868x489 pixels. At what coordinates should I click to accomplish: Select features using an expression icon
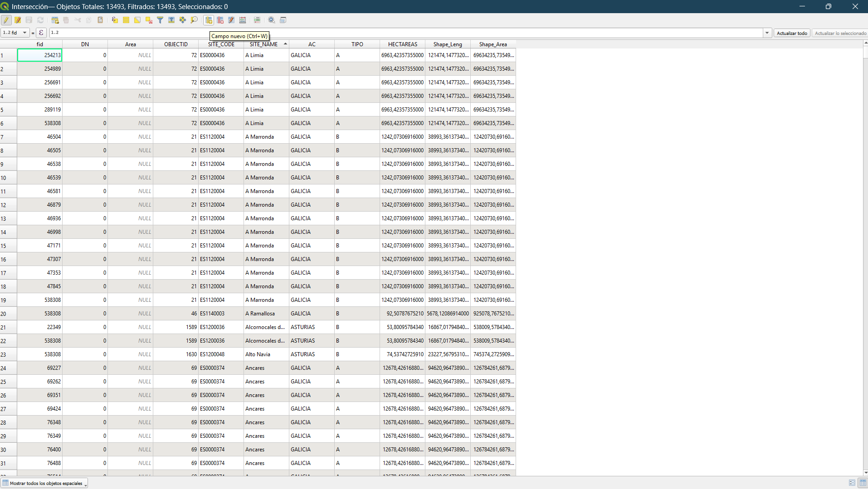115,20
